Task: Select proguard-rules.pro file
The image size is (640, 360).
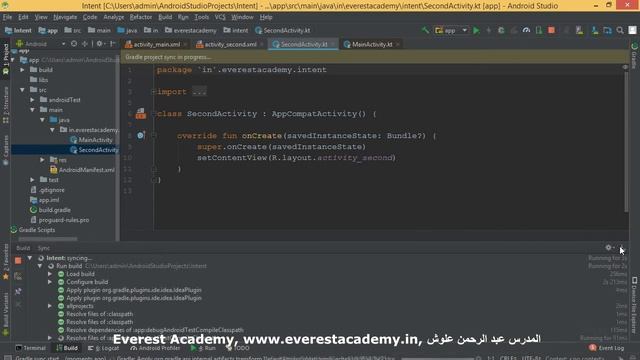Action: (x=64, y=220)
